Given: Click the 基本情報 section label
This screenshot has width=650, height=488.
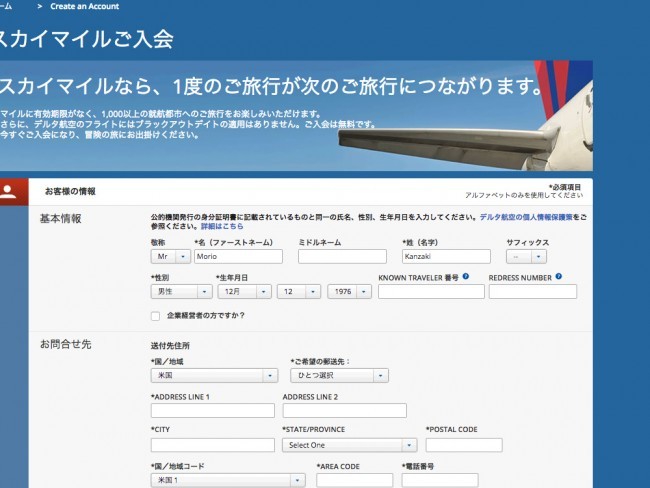Looking at the screenshot, I should [61, 219].
